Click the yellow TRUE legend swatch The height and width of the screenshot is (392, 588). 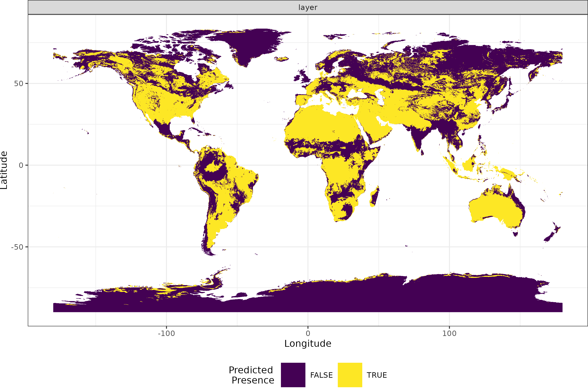click(350, 375)
